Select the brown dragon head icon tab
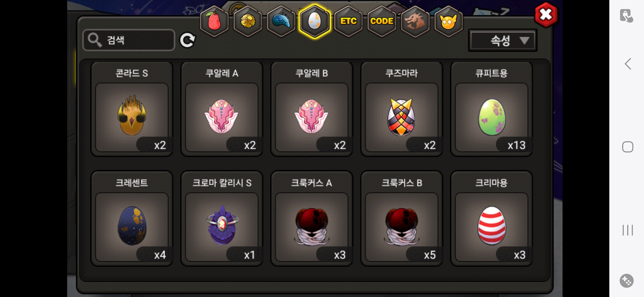The height and width of the screenshot is (297, 644). coord(415,21)
